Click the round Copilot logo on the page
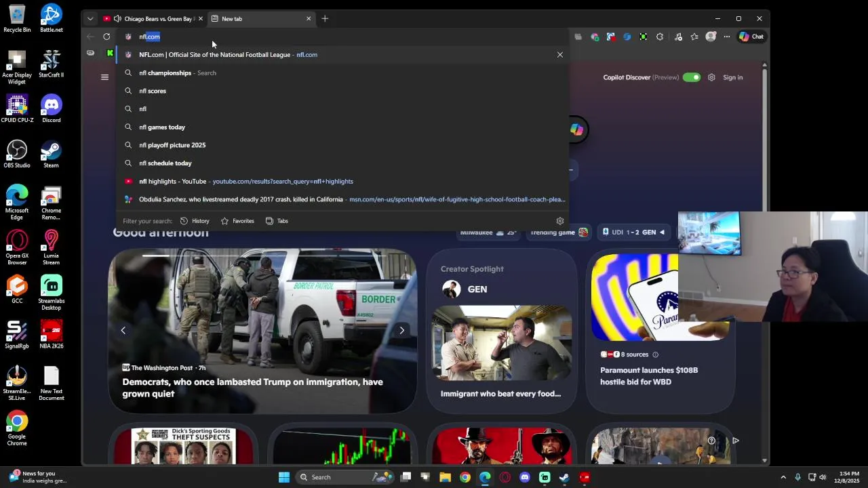Viewport: 868px width, 488px height. point(576,130)
